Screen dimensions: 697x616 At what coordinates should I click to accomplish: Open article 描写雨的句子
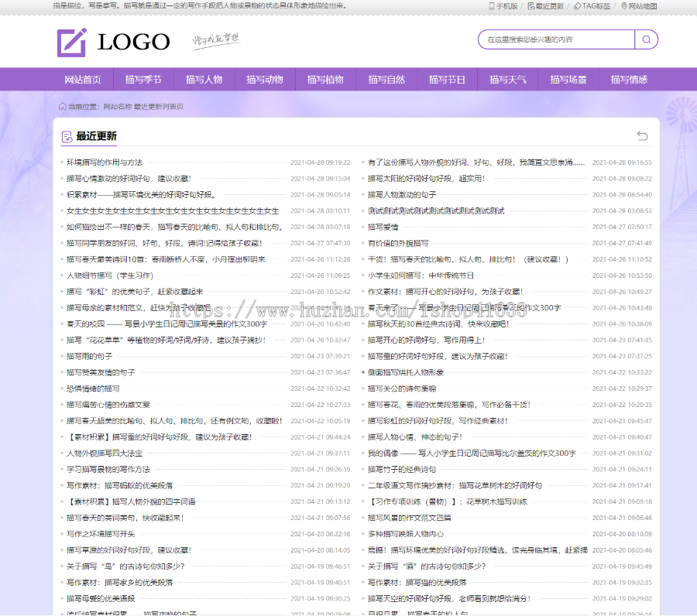tap(89, 356)
